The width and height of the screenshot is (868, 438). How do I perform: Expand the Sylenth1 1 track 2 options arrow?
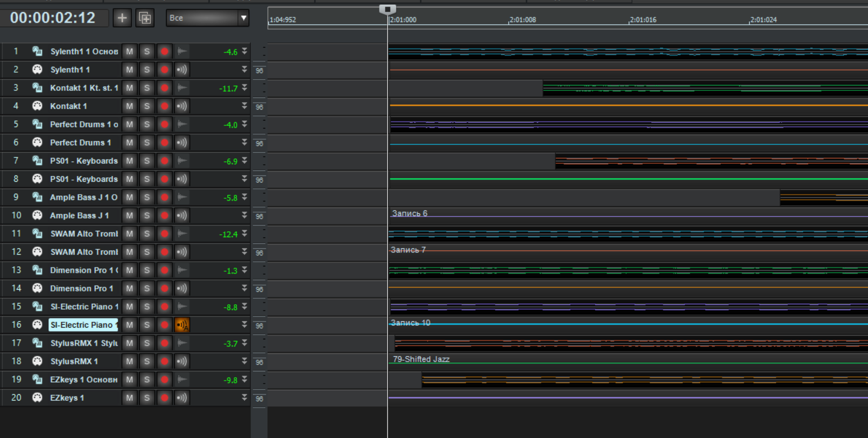point(244,70)
